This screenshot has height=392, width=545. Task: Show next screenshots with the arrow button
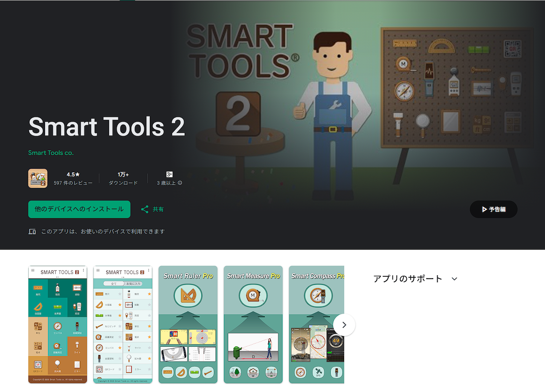point(344,325)
